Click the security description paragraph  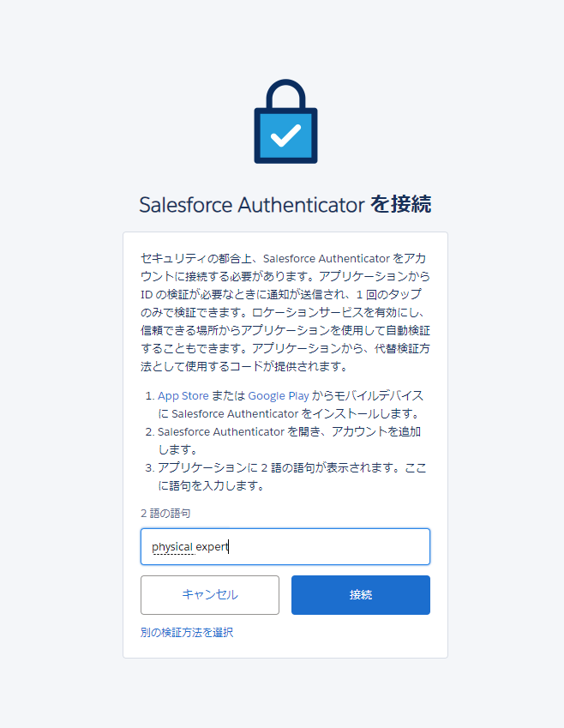[285, 309]
